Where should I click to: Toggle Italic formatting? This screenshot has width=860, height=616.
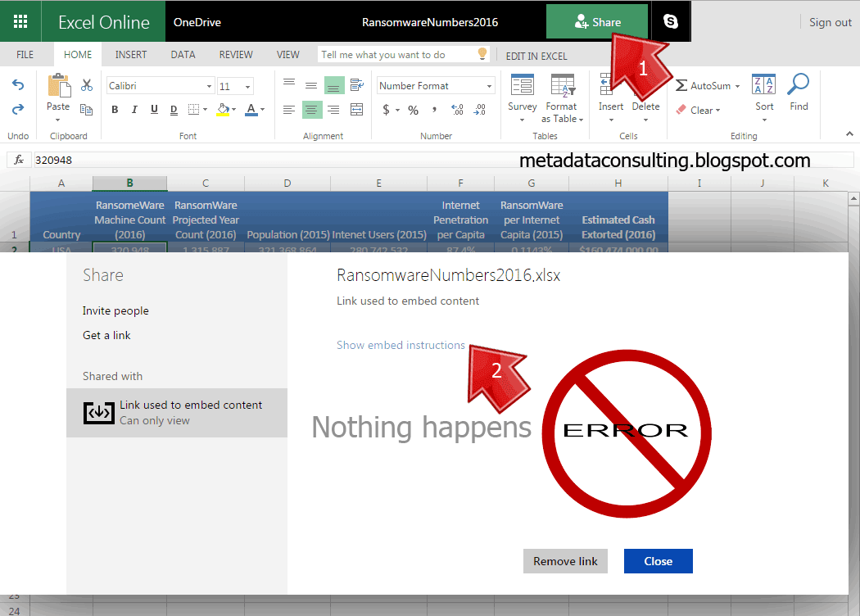[134, 110]
